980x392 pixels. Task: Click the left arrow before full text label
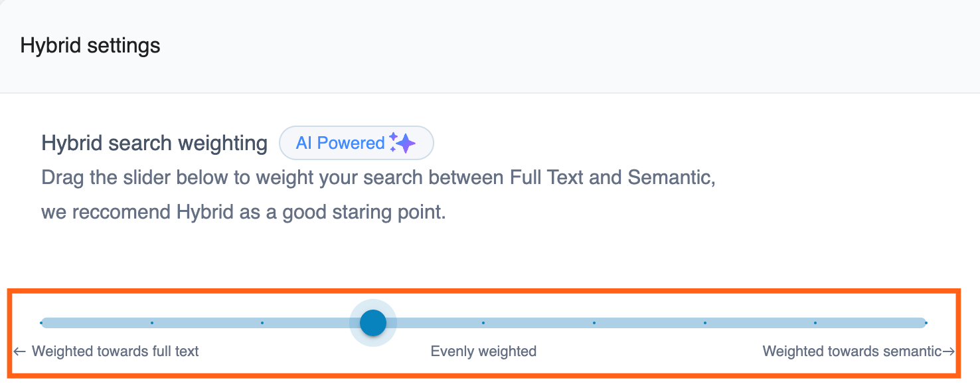click(x=21, y=351)
